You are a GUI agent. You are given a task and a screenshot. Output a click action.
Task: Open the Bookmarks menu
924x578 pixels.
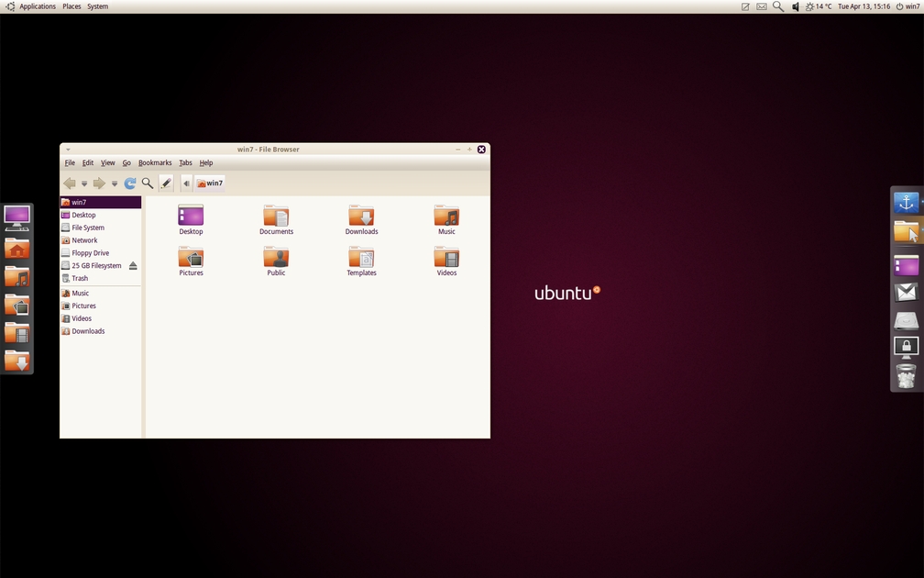coord(155,162)
